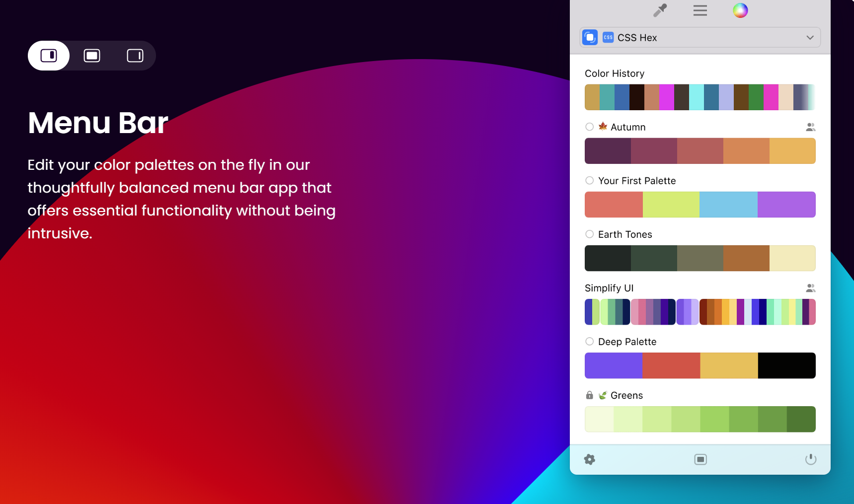This screenshot has width=854, height=504.
Task: Select the purple swatch in Your First Palette
Action: coord(786,204)
